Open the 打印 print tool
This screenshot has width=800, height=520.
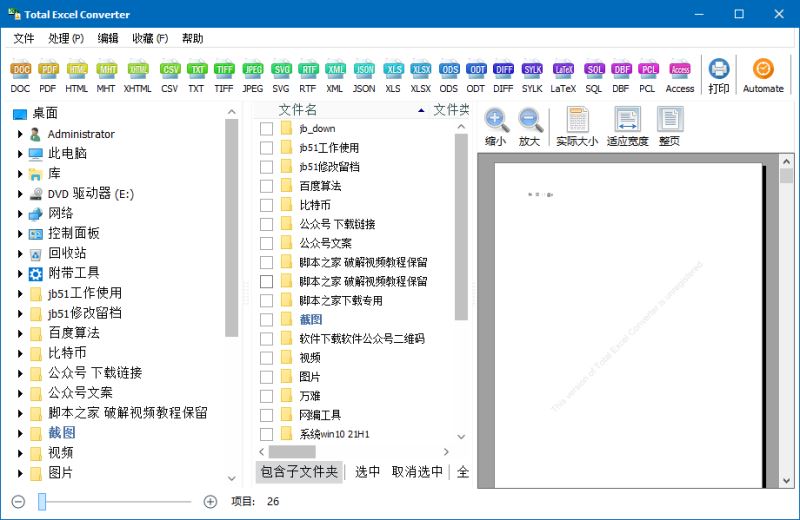point(719,77)
